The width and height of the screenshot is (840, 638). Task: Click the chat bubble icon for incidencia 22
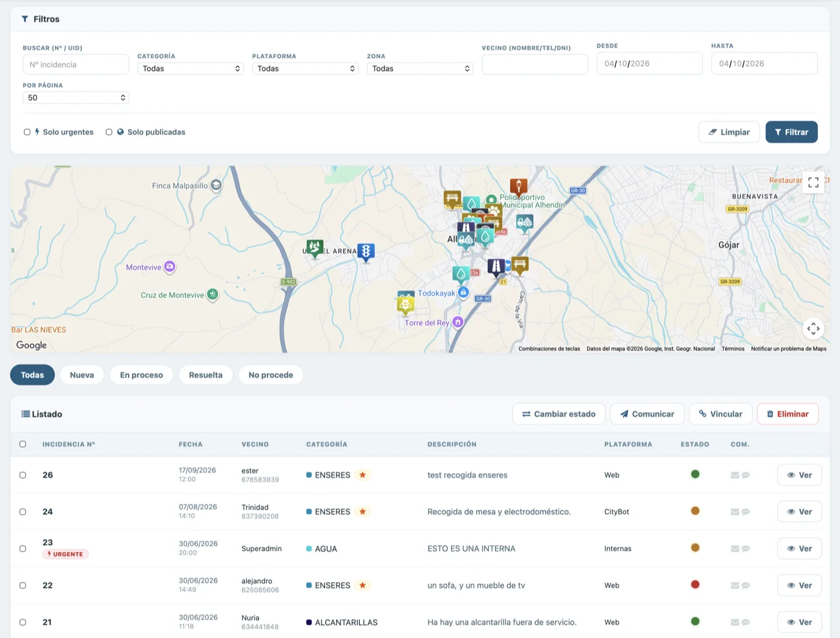746,586
